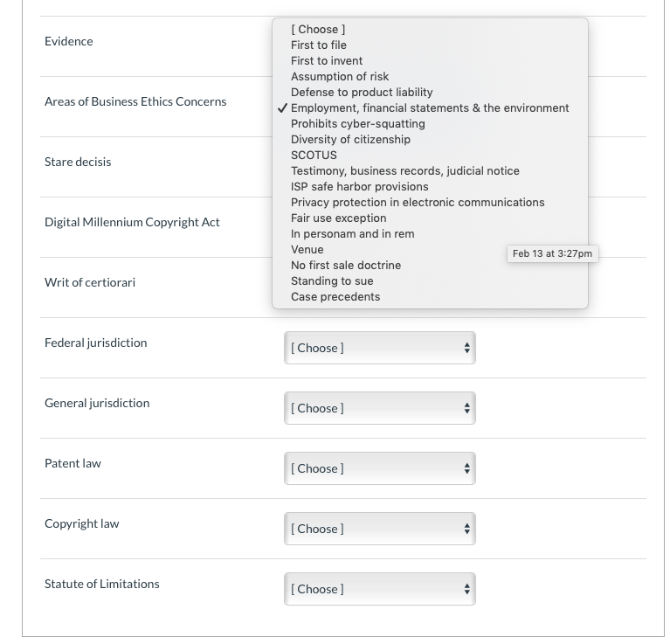Expand the Statute of Limitations dropdown
This screenshot has width=670, height=644.
(x=380, y=589)
